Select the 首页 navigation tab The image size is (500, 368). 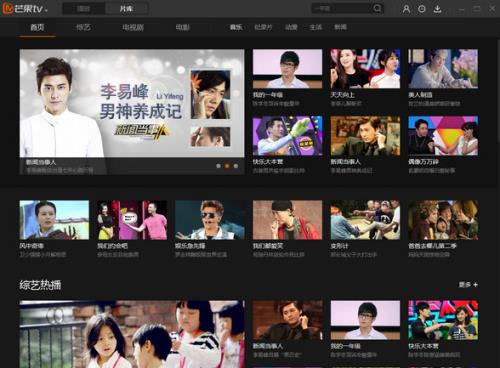37,27
